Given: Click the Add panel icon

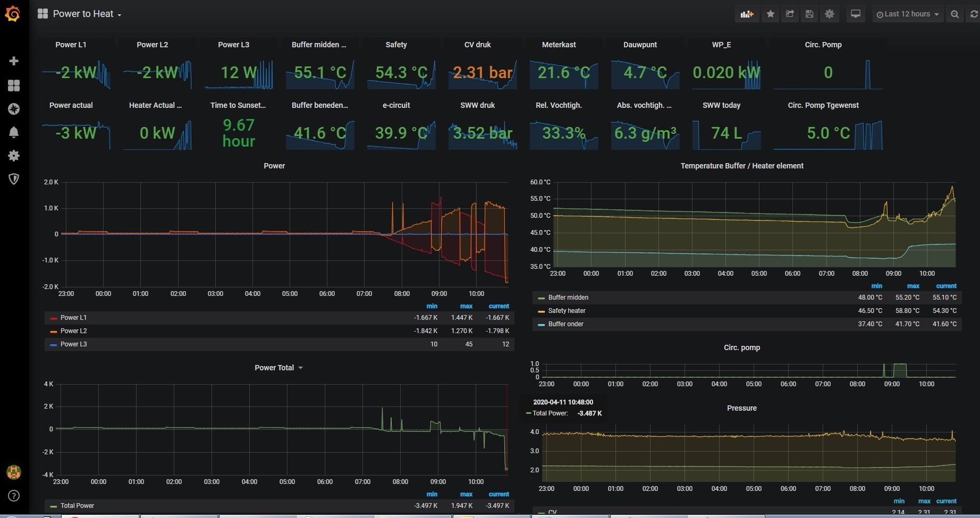Looking at the screenshot, I should (x=747, y=14).
